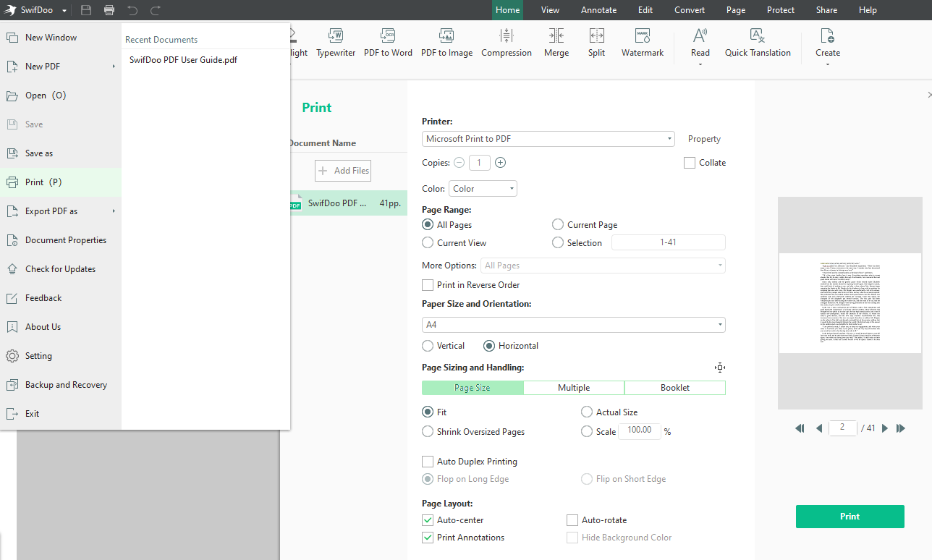Viewport: 932px width, 560px height.
Task: Go to next preview page
Action: (884, 428)
